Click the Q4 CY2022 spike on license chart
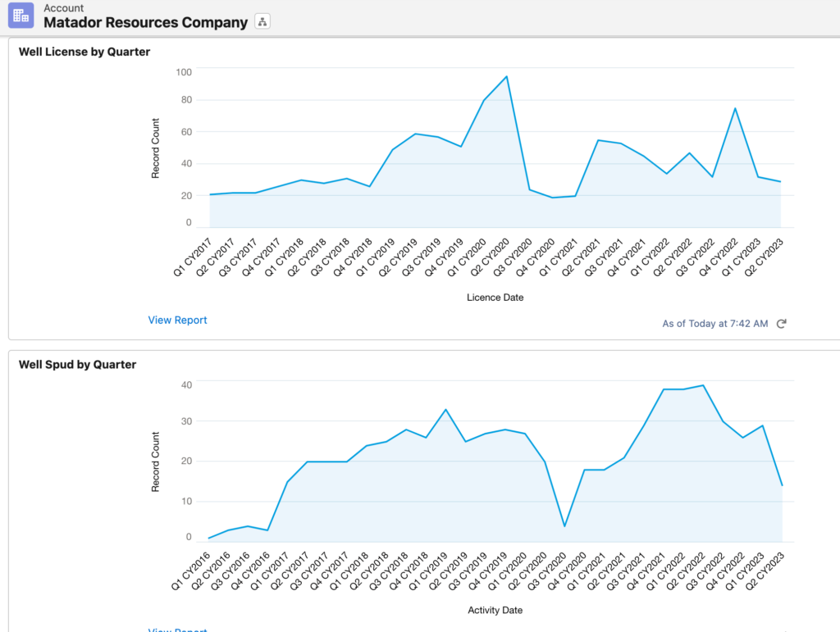This screenshot has width=840, height=632. [x=734, y=107]
